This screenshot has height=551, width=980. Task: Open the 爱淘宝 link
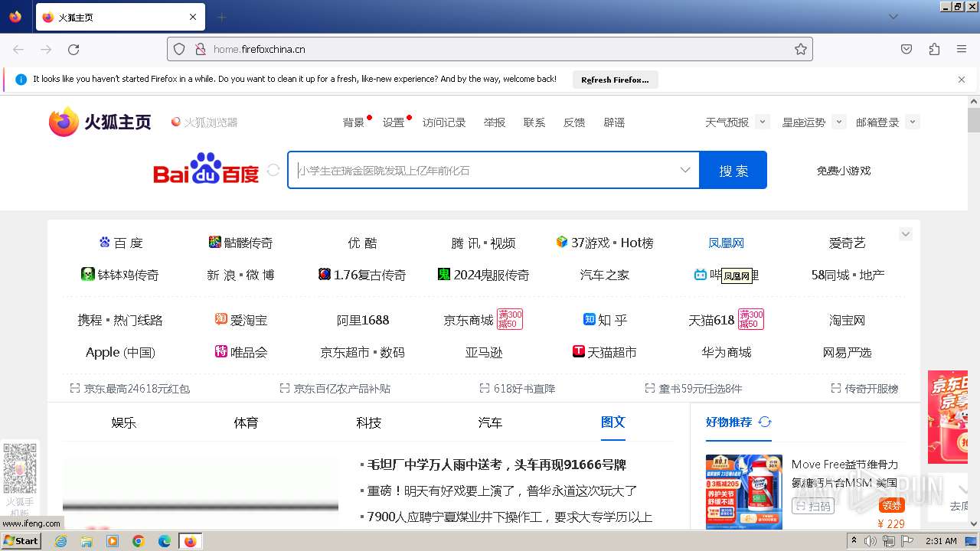coord(241,320)
